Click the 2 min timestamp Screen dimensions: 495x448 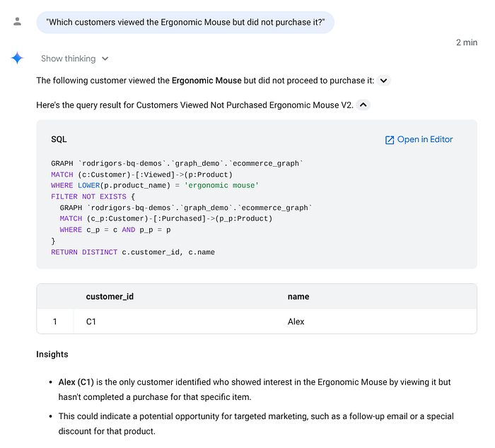coord(467,42)
